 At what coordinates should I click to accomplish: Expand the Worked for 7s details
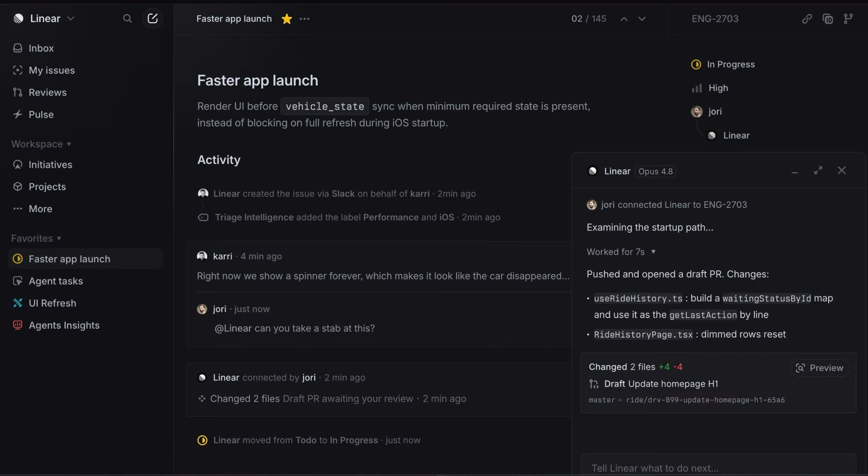tap(621, 252)
